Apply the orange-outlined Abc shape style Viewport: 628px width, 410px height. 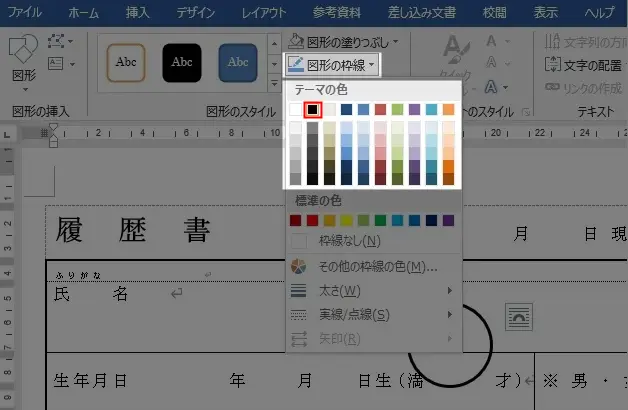(x=126, y=62)
